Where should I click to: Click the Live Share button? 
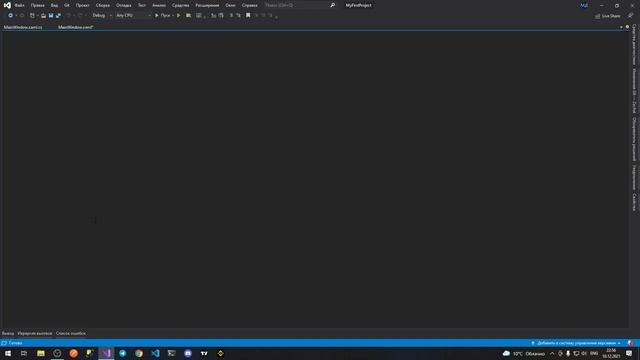[607, 16]
